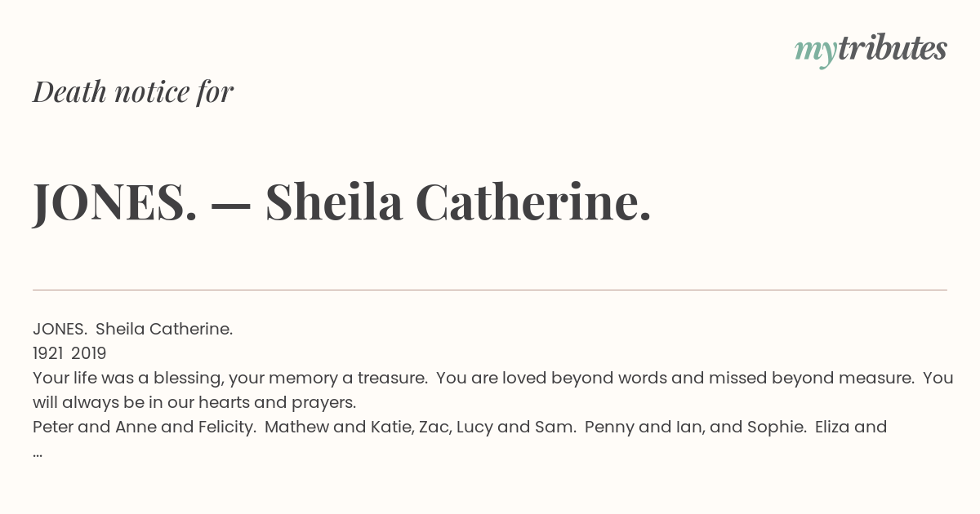Click the green "my" part of the logo
Image resolution: width=980 pixels, height=514 pixels.
point(816,53)
